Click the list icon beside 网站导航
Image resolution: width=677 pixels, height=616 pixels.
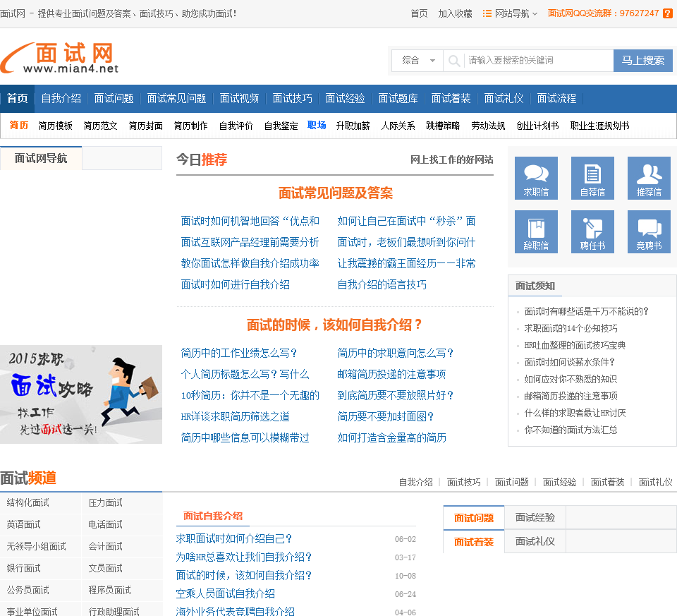487,13
